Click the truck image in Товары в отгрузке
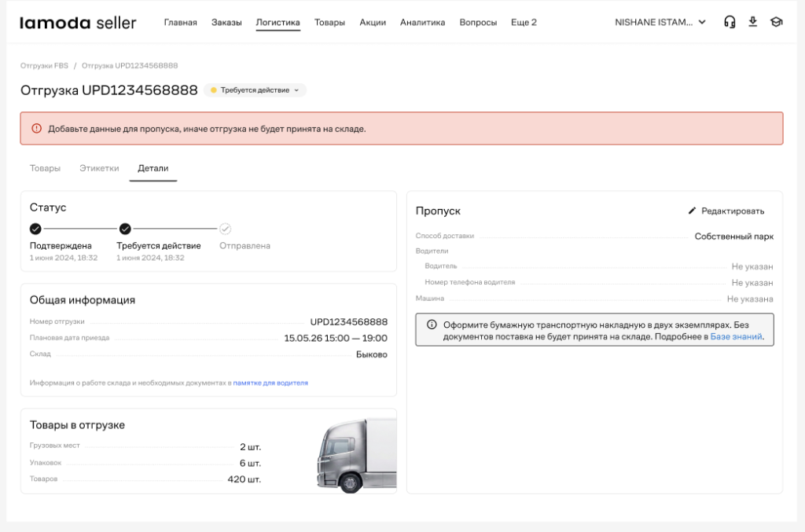The height and width of the screenshot is (532, 805). 356,455
